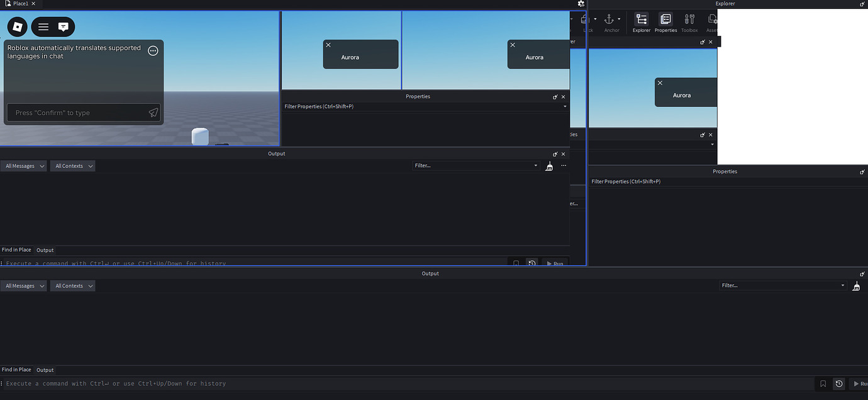This screenshot has width=868, height=400.
Task: Click bookmark icon in main command bar
Action: 823,384
